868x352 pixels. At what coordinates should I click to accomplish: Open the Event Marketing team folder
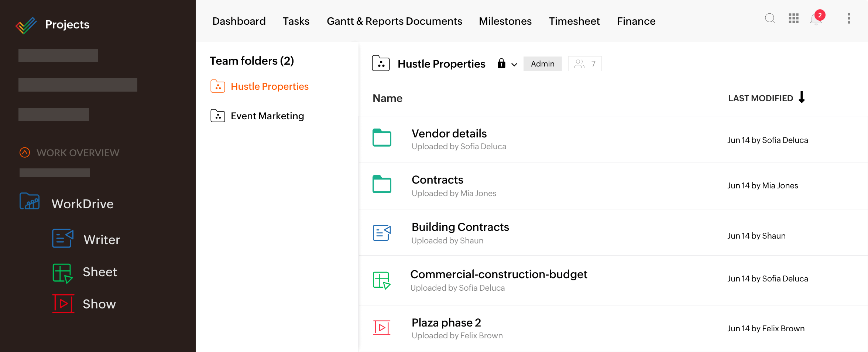click(267, 116)
